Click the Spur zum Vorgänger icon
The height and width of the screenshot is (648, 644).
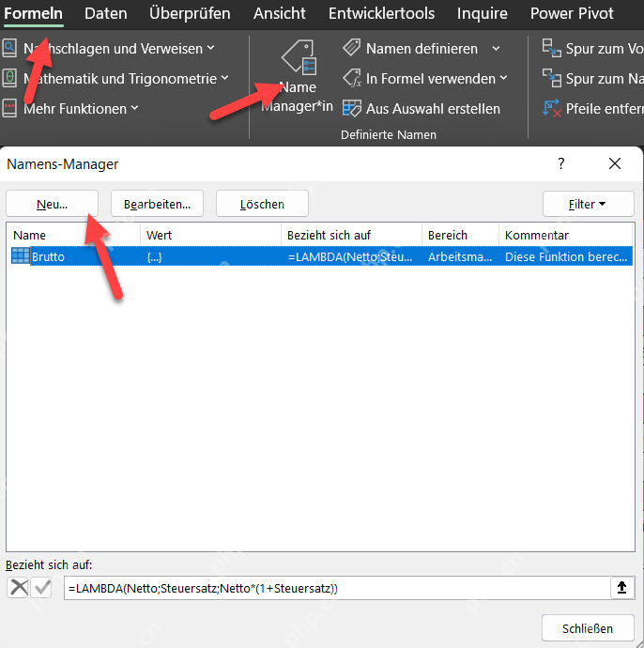(x=551, y=48)
